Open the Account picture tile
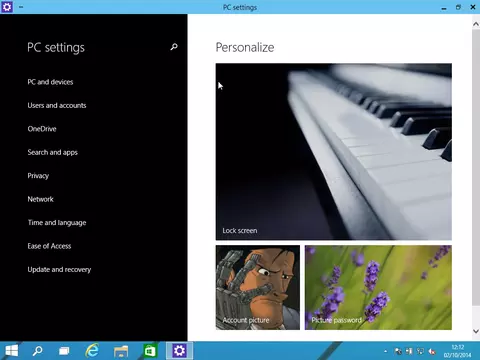Viewport: 480px width, 360px height. point(258,288)
